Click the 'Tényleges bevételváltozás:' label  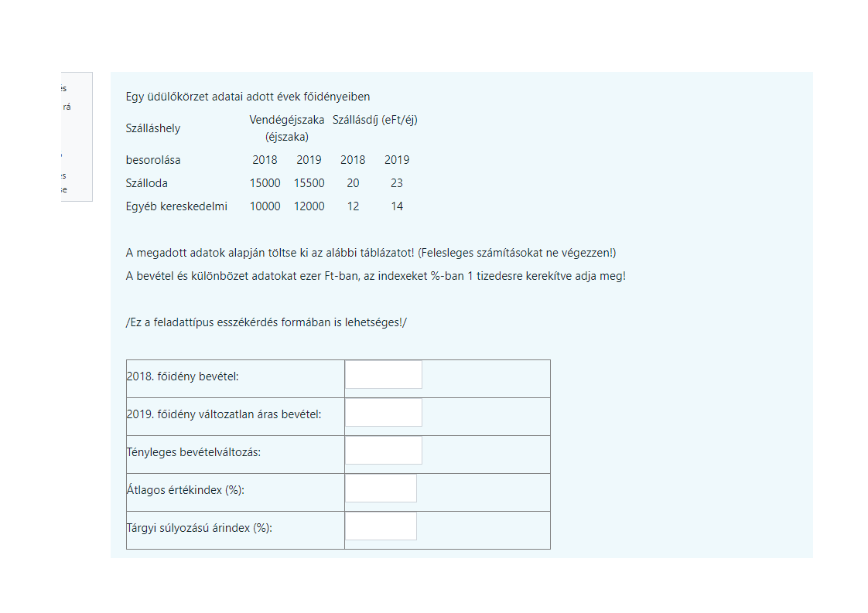click(193, 452)
